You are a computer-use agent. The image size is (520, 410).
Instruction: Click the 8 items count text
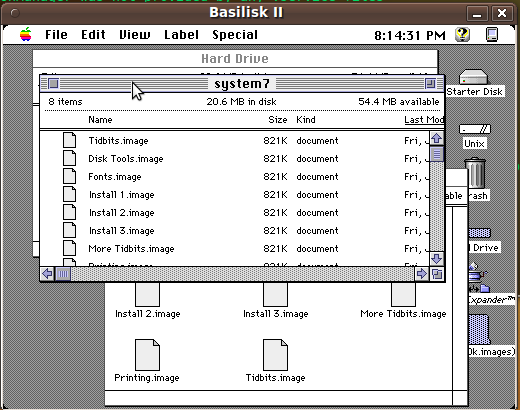[65, 102]
